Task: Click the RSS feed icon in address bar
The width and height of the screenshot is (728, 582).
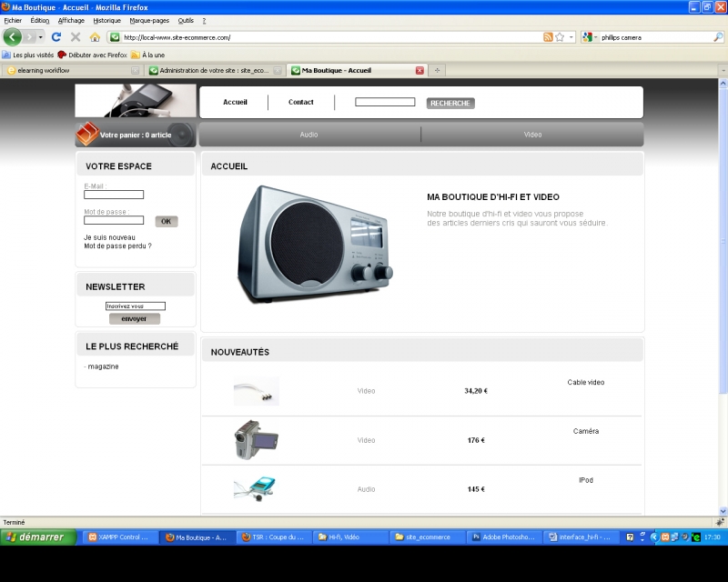Action: pos(548,37)
